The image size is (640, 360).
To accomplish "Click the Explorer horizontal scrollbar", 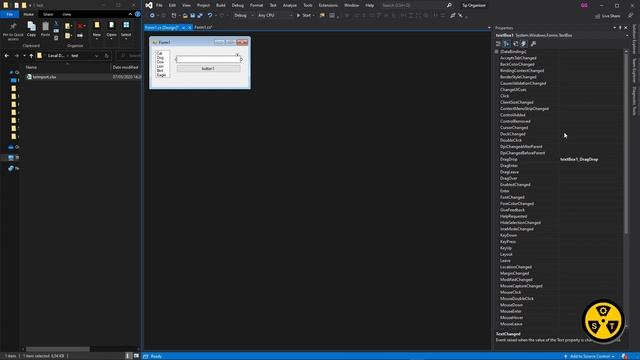I will pos(58,349).
